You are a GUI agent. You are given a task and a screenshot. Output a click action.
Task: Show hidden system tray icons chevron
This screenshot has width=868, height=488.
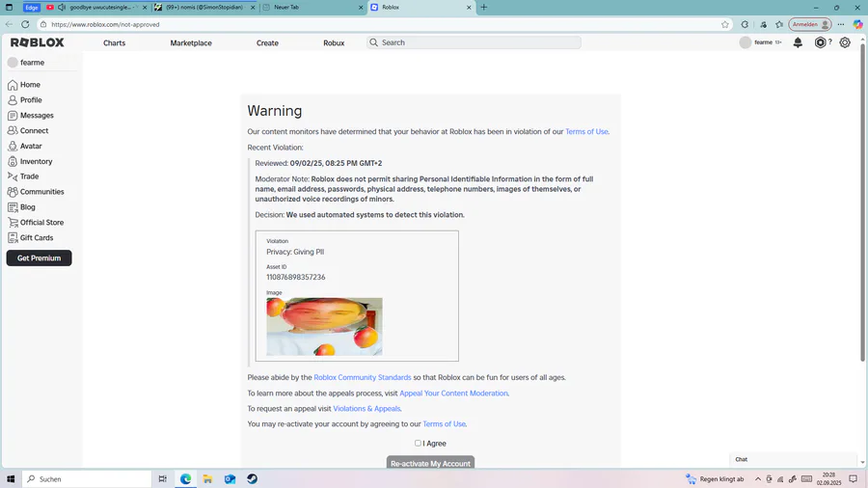[x=758, y=479]
